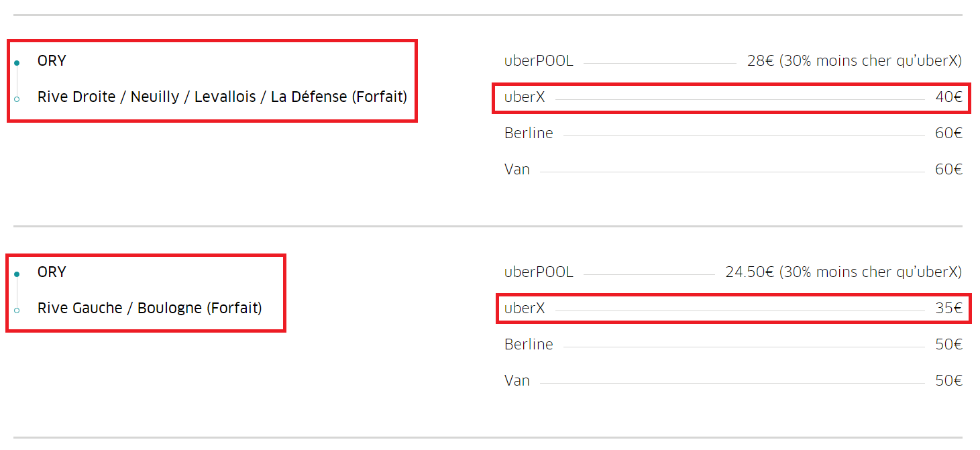Choose uberPOOL option priced 28€
This screenshot has width=980, height=450.
click(x=733, y=61)
